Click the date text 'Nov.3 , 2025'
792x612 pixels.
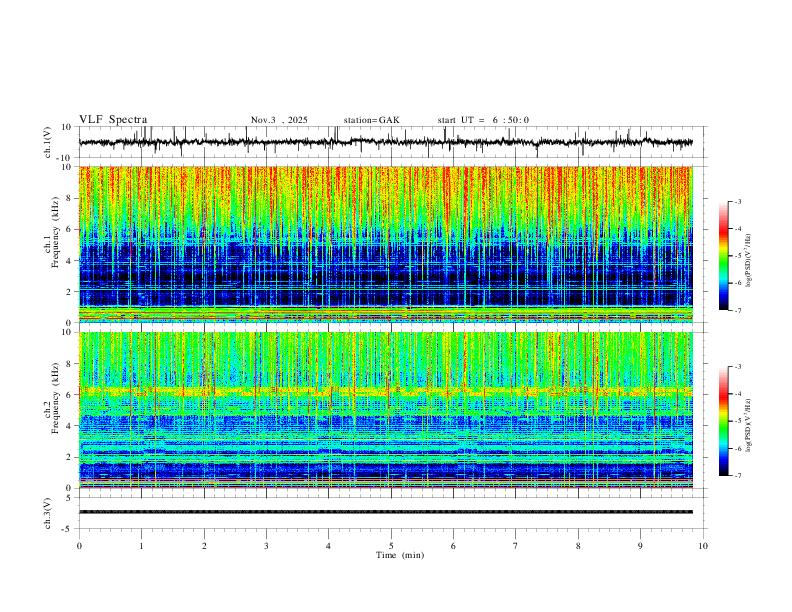pos(279,120)
